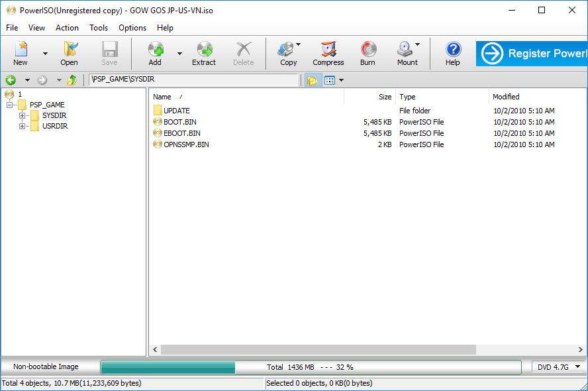Screen dimensions: 588x391
Task: Extract files using the Extract icon
Action: tap(205, 49)
